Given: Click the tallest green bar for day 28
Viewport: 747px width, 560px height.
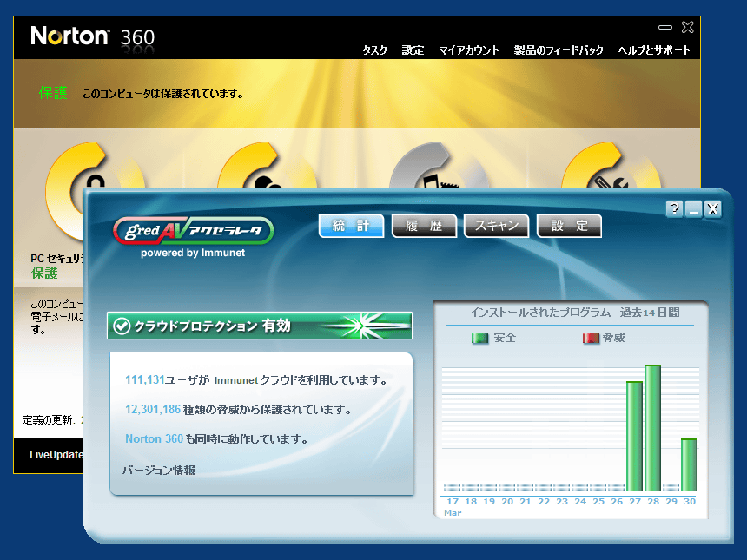Looking at the screenshot, I should pyautogui.click(x=652, y=428).
